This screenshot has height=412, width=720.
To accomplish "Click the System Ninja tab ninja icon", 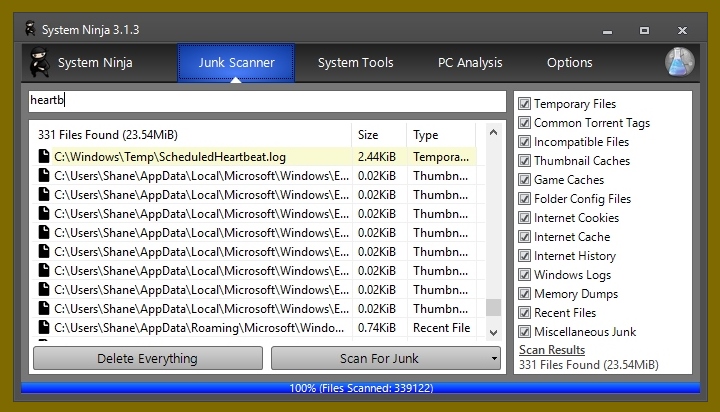I will [39, 62].
